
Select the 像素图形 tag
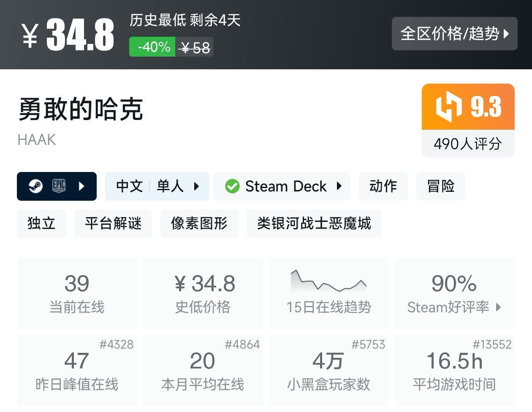click(199, 223)
